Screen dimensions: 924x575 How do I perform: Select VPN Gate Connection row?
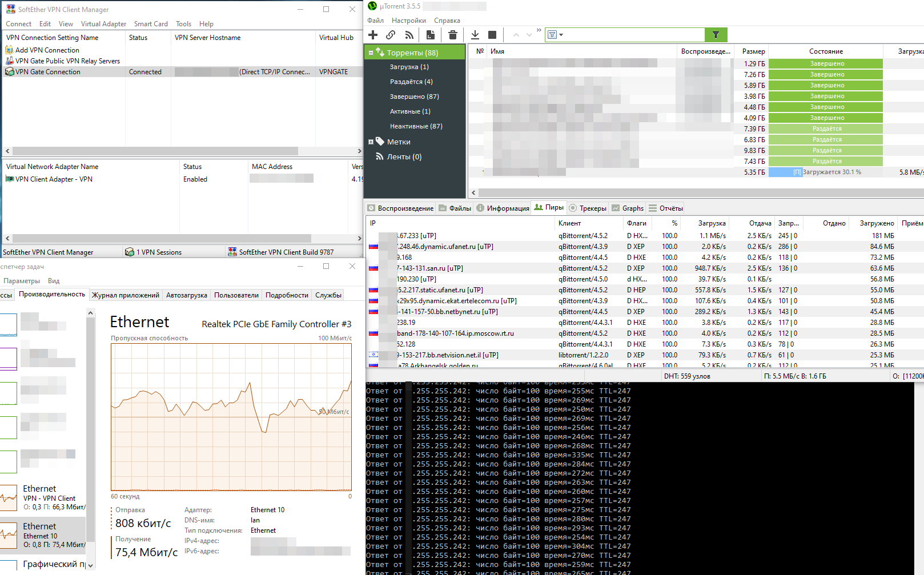pos(183,72)
